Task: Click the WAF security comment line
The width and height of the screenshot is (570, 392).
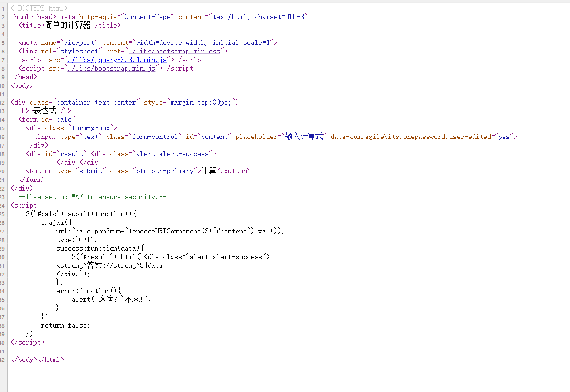Action: [x=90, y=197]
